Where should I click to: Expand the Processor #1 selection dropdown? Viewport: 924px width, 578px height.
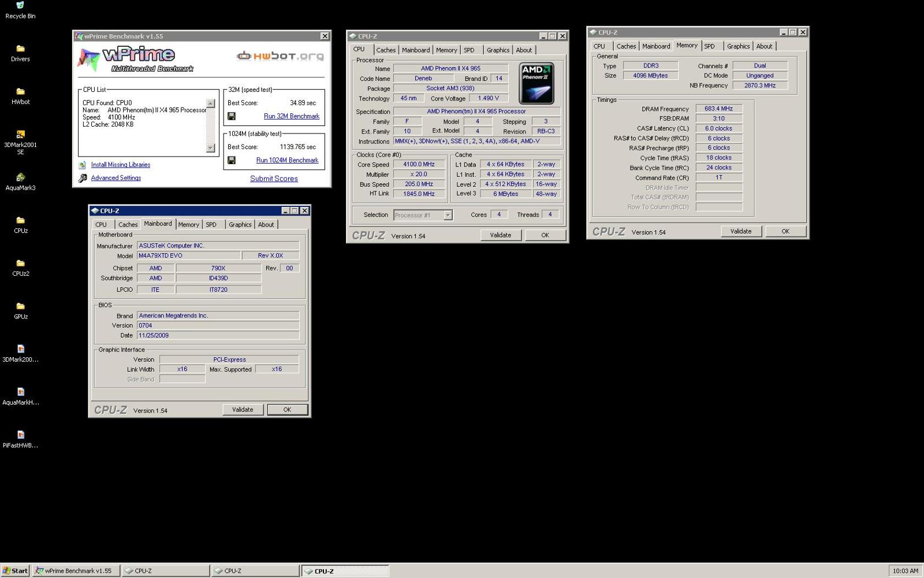(448, 215)
